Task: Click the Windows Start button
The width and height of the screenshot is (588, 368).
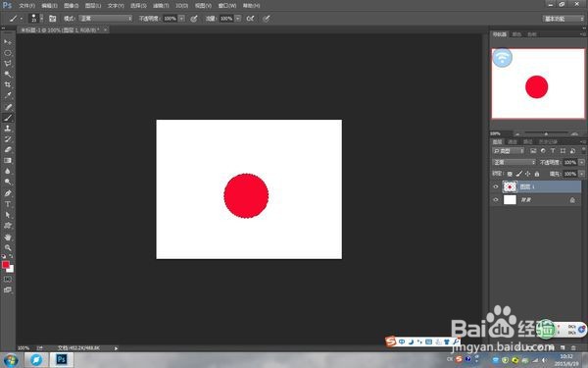Action: coord(11,360)
